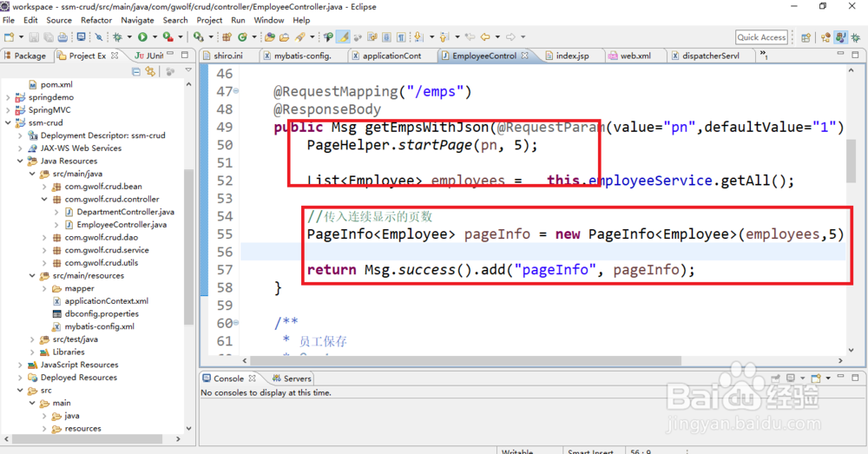Image resolution: width=868 pixels, height=454 pixels.
Task: Select dbconfig.properties in tree
Action: [x=102, y=314]
